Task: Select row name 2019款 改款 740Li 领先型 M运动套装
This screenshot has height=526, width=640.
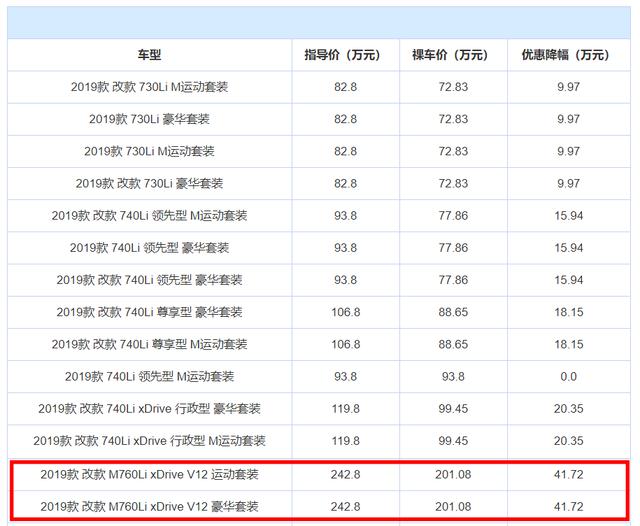Action: click(149, 215)
